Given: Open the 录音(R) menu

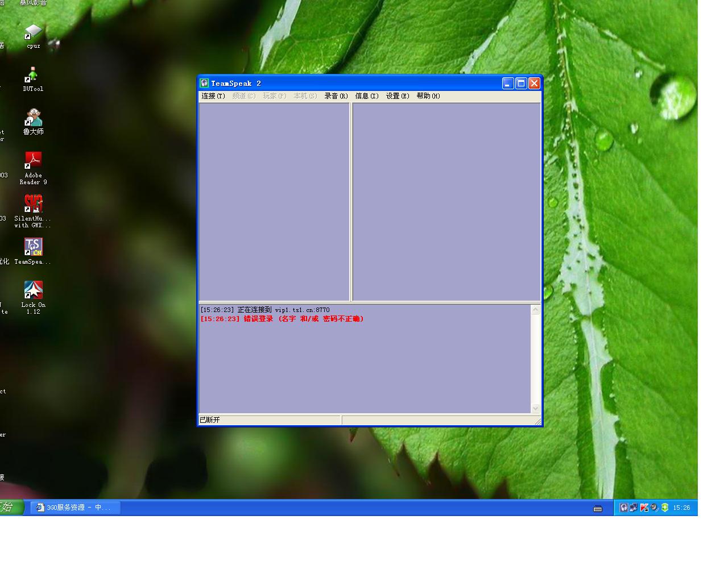Looking at the screenshot, I should point(336,96).
